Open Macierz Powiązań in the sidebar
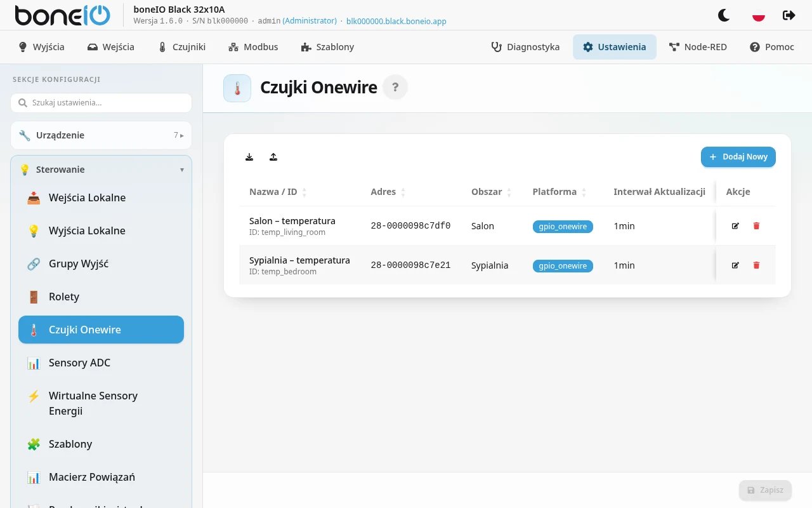The width and height of the screenshot is (812, 508). (101, 477)
